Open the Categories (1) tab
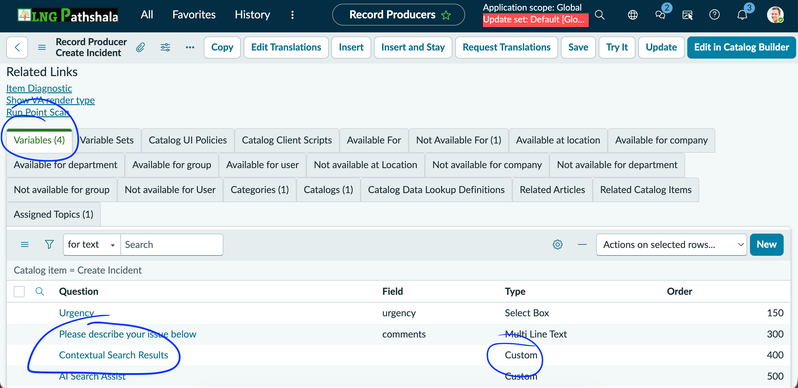The height and width of the screenshot is (388, 798). (260, 190)
